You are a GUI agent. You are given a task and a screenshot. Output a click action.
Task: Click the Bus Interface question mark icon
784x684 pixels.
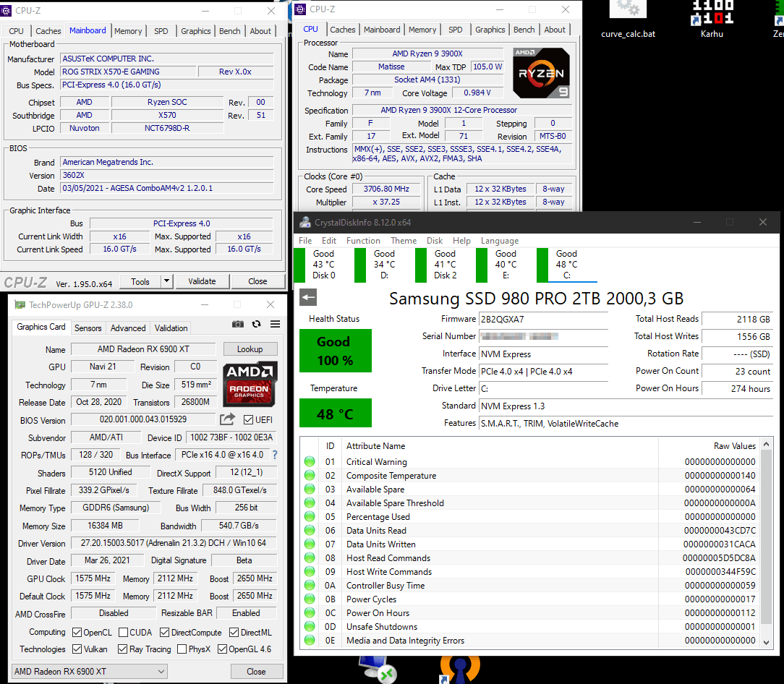[x=275, y=455]
